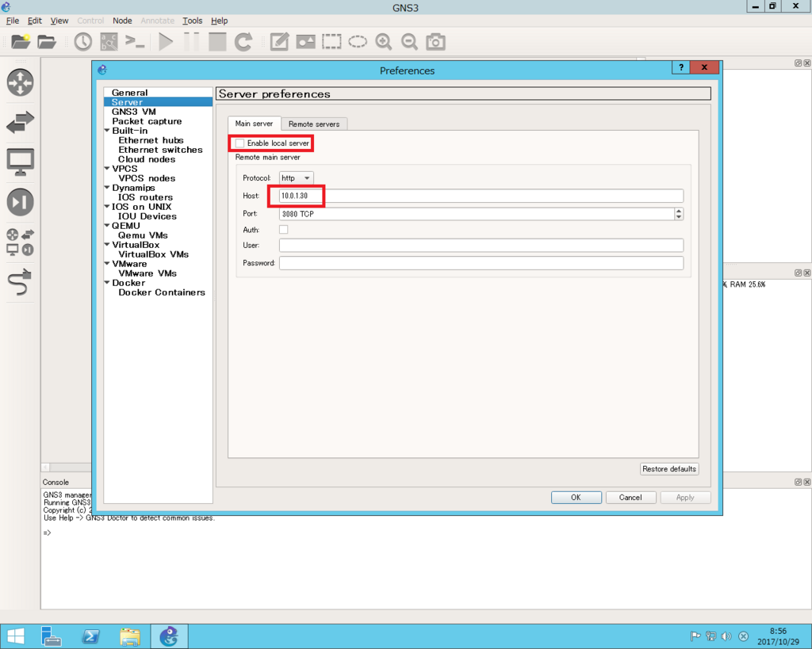Open the Node menu

click(x=122, y=21)
